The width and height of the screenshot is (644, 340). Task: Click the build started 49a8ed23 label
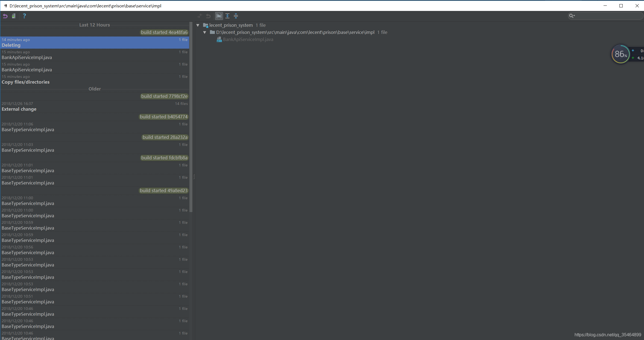coord(164,190)
